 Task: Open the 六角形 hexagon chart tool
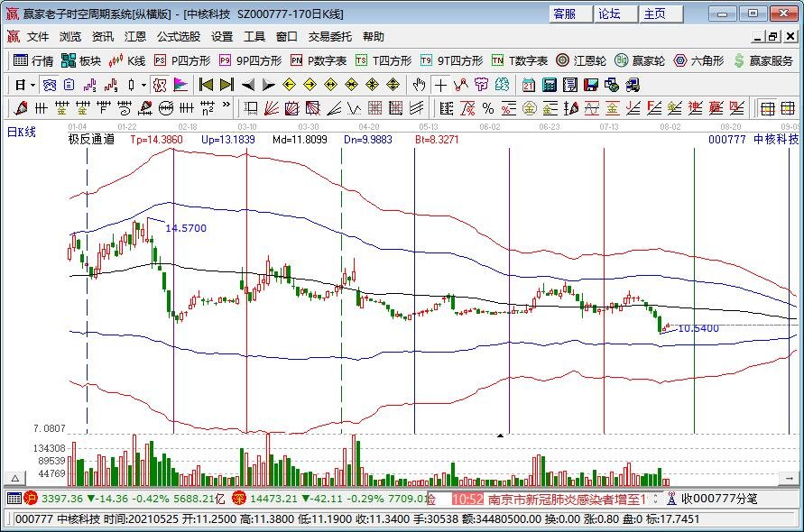coord(698,61)
